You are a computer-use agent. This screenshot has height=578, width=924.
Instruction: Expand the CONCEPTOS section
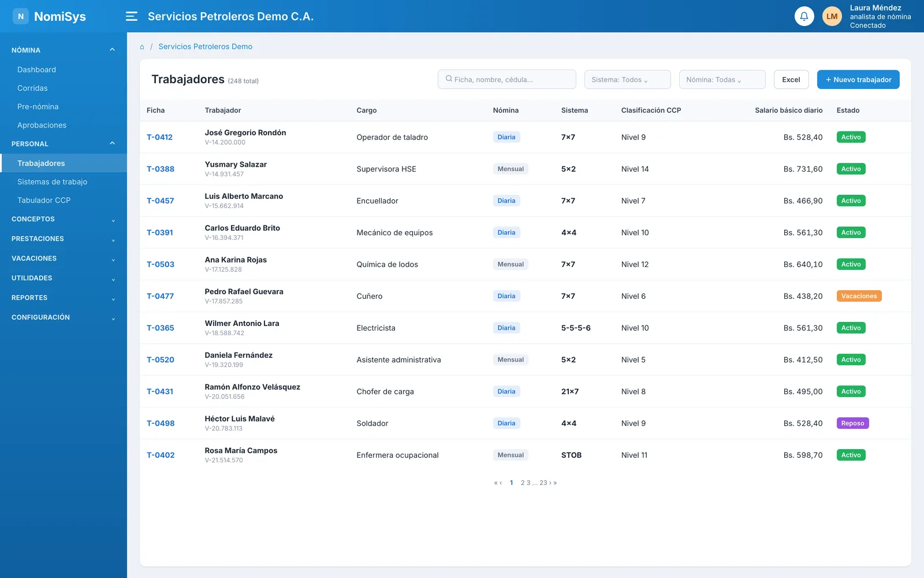64,219
